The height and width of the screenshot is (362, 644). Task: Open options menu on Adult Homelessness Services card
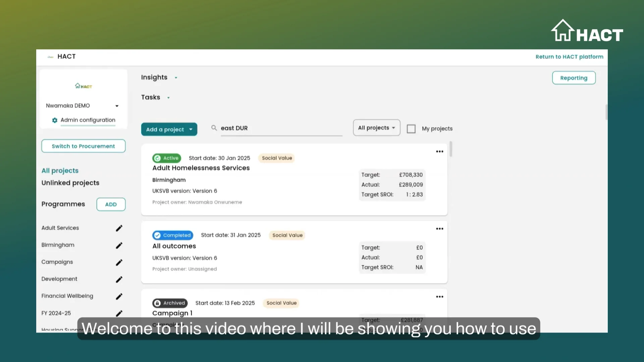click(x=439, y=152)
